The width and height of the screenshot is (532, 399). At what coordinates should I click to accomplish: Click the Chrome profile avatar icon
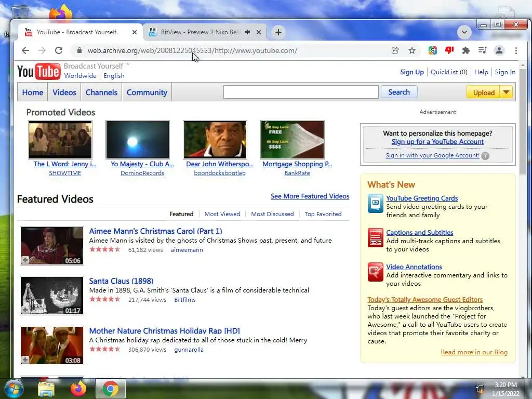(499, 50)
